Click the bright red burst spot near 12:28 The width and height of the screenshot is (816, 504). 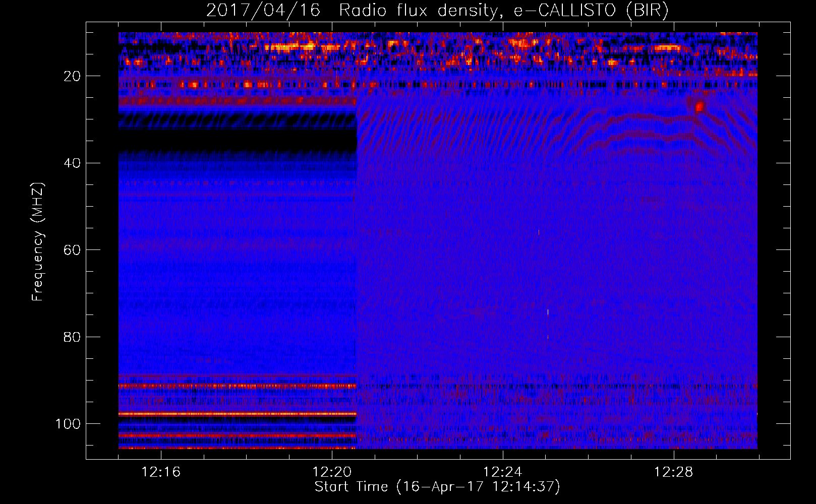699,107
